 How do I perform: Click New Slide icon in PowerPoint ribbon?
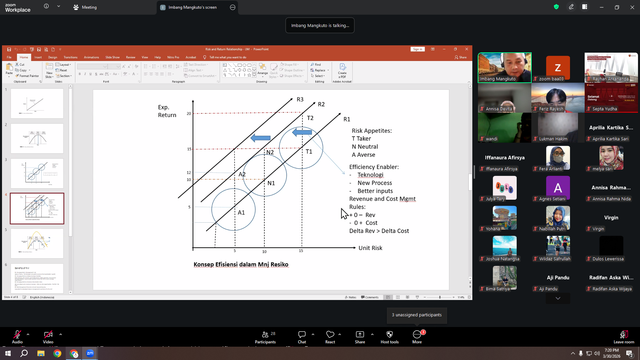tap(49, 71)
